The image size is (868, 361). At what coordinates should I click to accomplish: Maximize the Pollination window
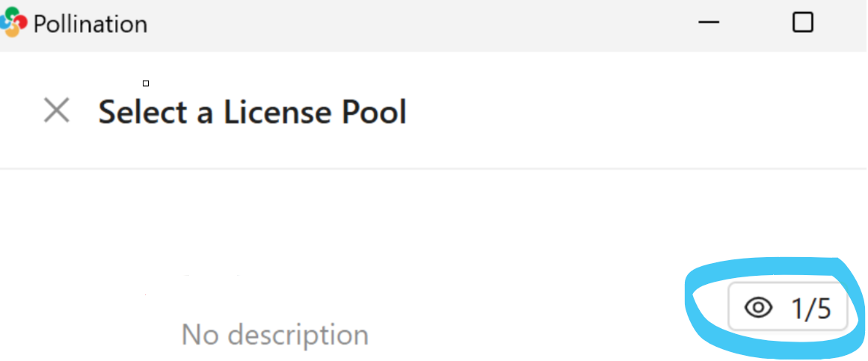[802, 22]
